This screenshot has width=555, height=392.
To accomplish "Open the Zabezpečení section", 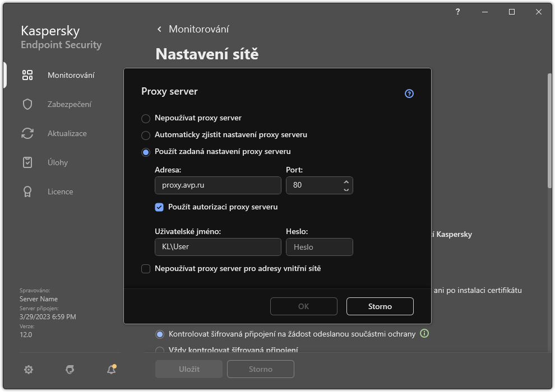I will coord(27,104).
